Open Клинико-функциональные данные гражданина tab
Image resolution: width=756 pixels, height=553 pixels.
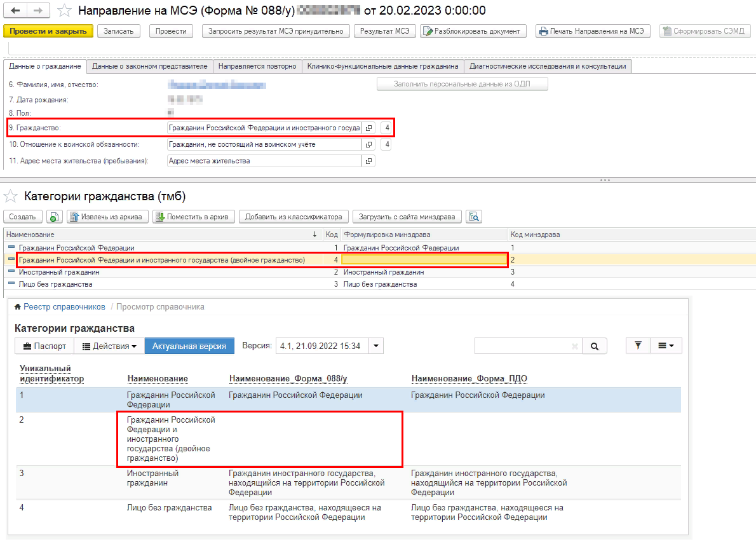pos(382,66)
